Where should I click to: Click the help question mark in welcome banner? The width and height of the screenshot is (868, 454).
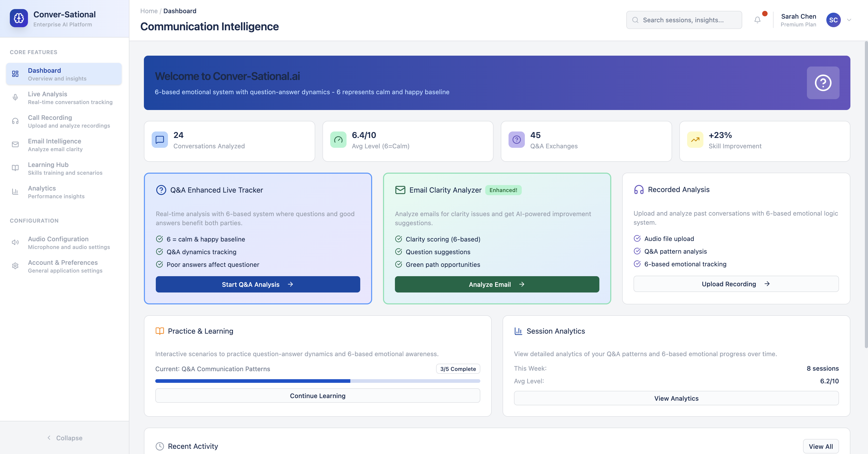[x=823, y=83]
